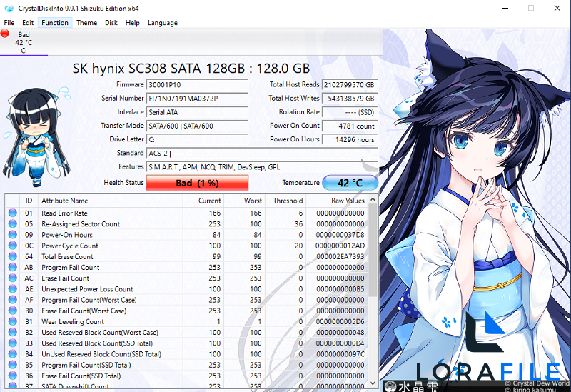The width and height of the screenshot is (571, 392).
Task: Click the scrollbar up arrow in attribute list
Action: 373,199
